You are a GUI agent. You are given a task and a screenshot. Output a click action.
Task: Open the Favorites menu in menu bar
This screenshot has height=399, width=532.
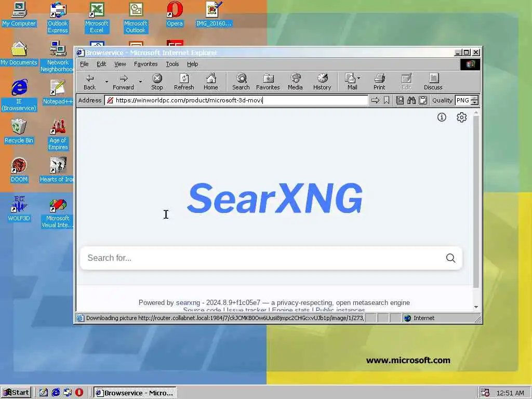pyautogui.click(x=146, y=64)
